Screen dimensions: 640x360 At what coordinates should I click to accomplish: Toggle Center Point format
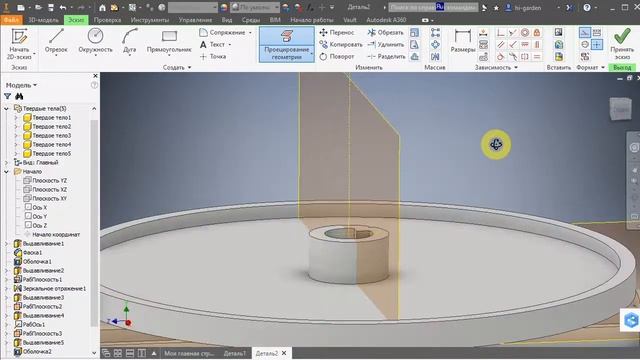597,44
